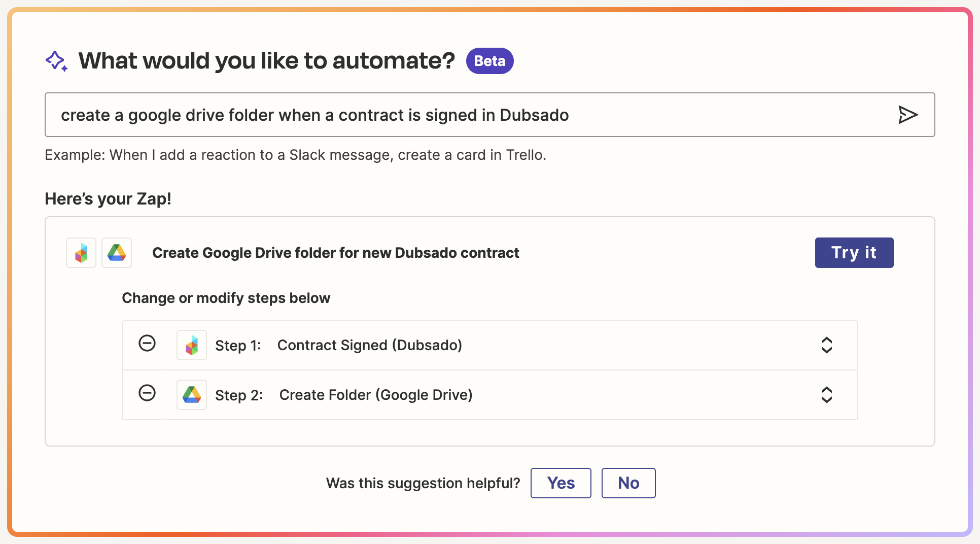Click the 'Was this suggestion helpful?' text
980x544 pixels.
[423, 483]
